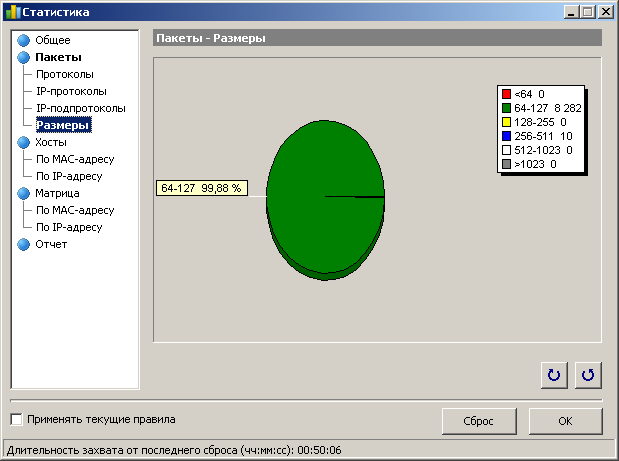Open По MAC-адресу under Хосты
Screen dimensions: 619x461
[75, 159]
